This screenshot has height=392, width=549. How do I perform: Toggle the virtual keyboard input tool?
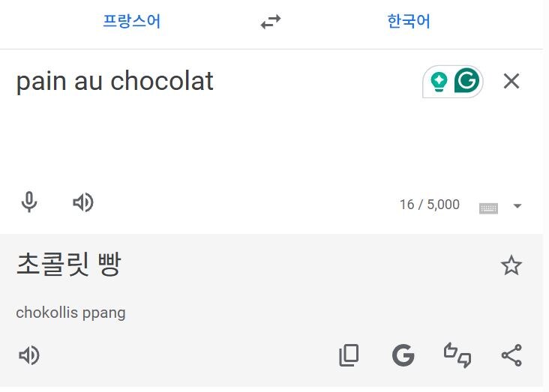488,208
